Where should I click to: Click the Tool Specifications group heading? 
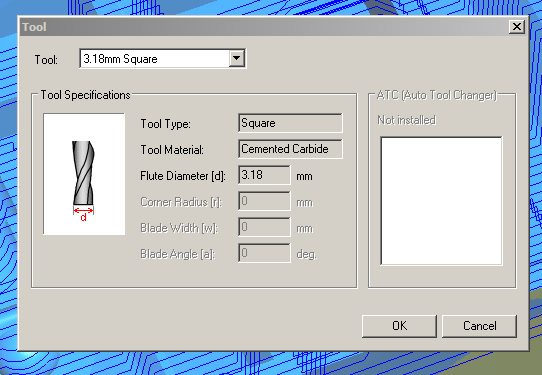(86, 95)
